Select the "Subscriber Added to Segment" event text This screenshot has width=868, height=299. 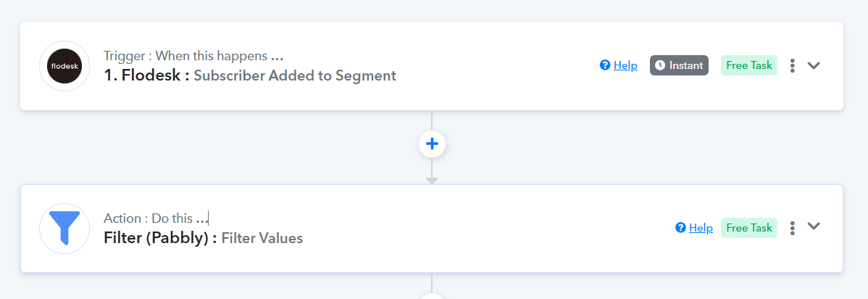[x=295, y=75]
